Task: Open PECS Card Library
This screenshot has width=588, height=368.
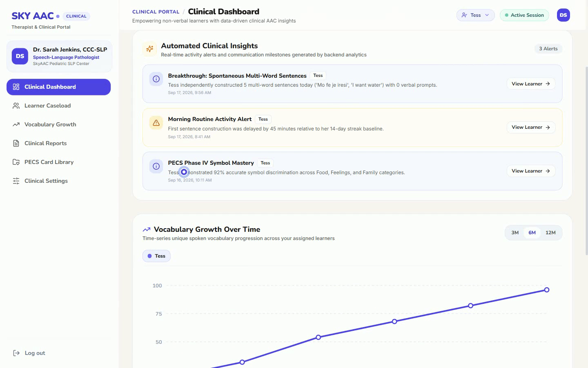Action: click(58, 162)
